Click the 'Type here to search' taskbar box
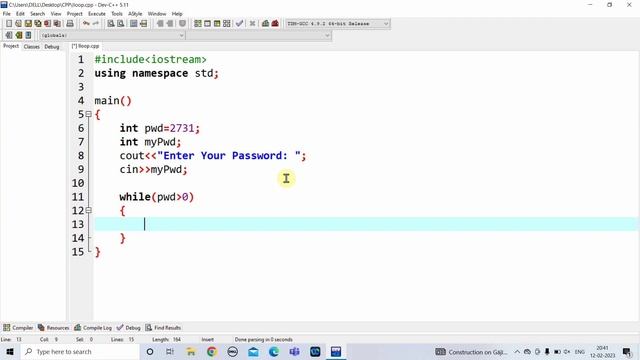 (80, 352)
